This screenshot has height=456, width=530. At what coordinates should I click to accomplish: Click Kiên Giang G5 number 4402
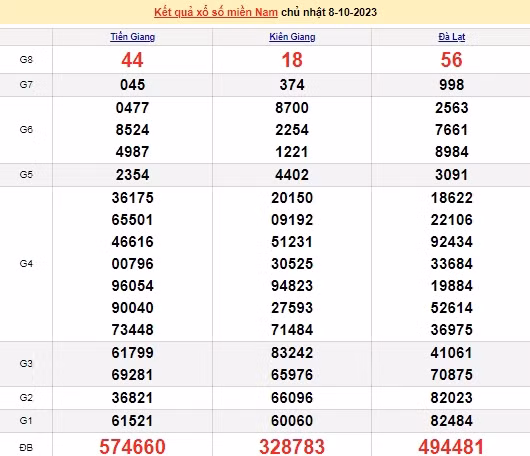tap(292, 175)
